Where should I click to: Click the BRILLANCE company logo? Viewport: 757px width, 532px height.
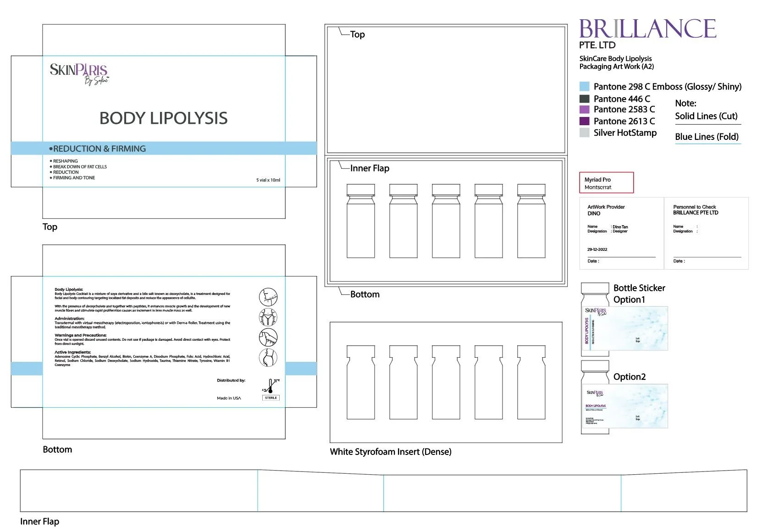coord(647,28)
